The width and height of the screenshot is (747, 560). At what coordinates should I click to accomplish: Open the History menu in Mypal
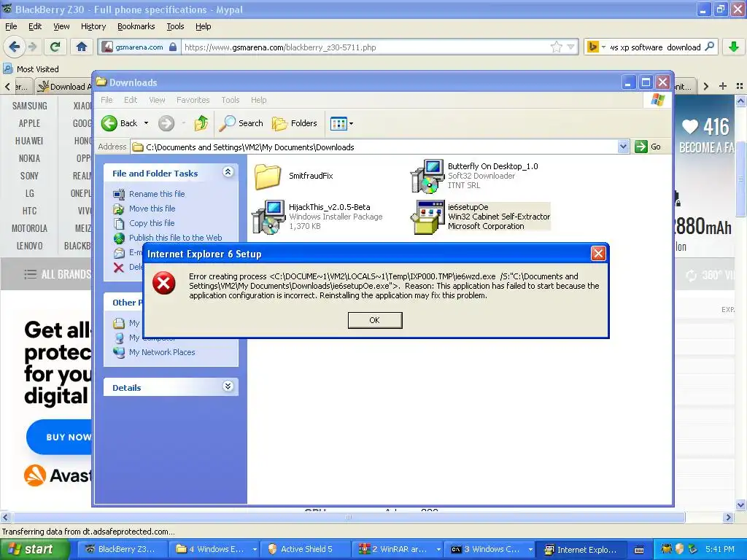[x=93, y=26]
